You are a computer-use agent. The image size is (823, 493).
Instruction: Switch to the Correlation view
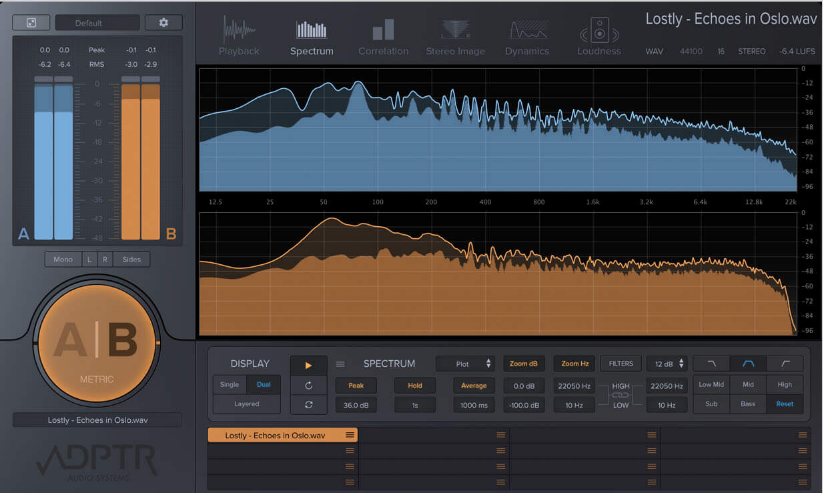pos(383,34)
